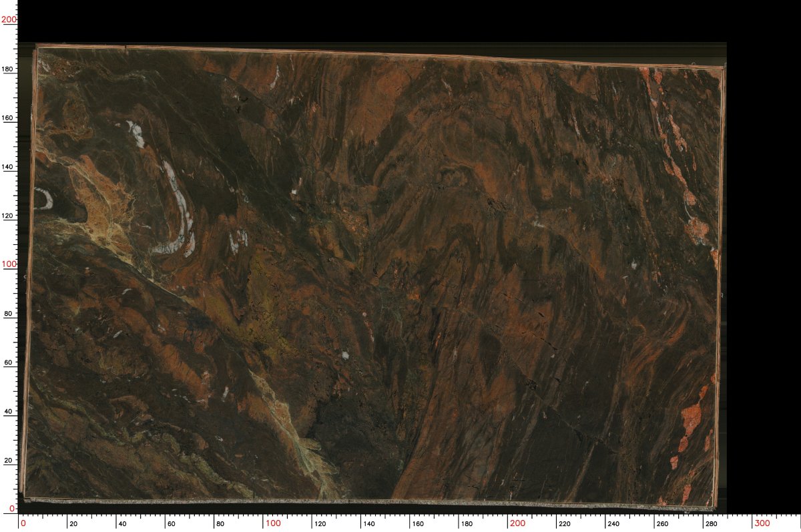
Task: Click the 20 mark on horizontal ruler
Action: 72,524
